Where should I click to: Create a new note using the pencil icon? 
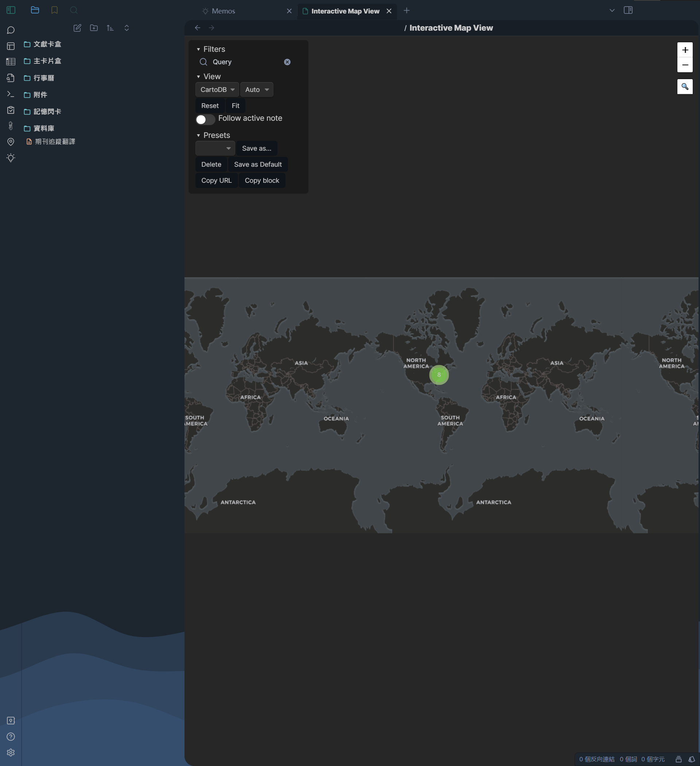(x=78, y=28)
